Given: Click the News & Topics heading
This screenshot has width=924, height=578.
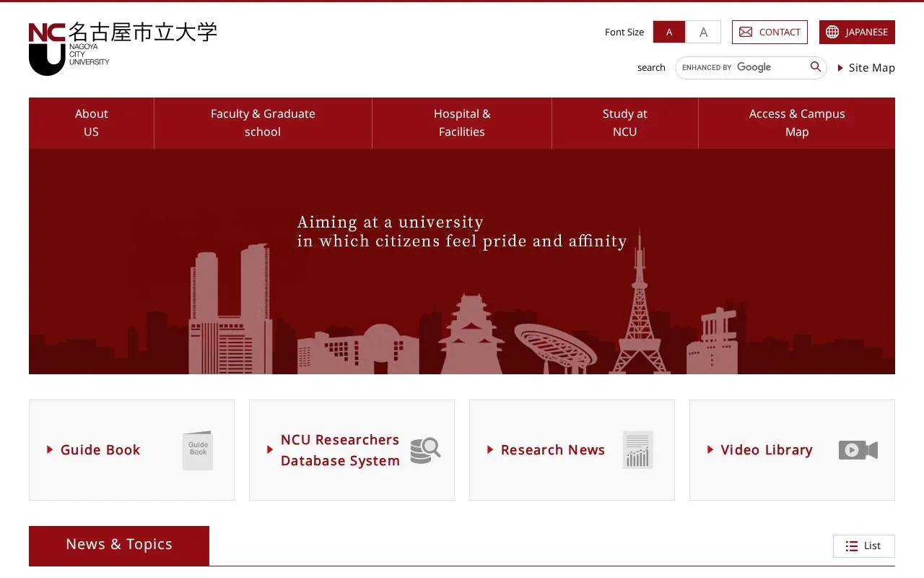Looking at the screenshot, I should coord(119,545).
